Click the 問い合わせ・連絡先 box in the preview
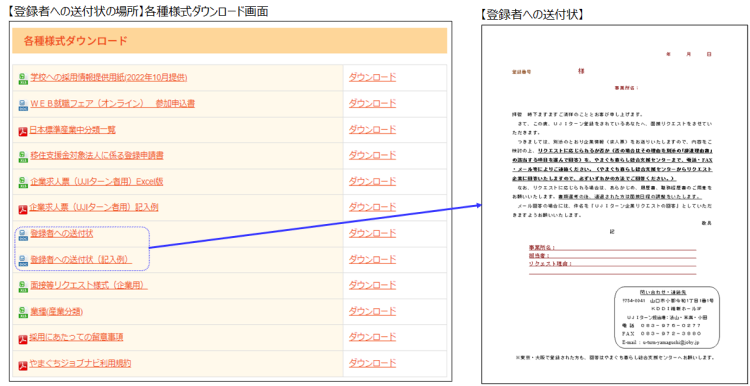 pyautogui.click(x=667, y=318)
